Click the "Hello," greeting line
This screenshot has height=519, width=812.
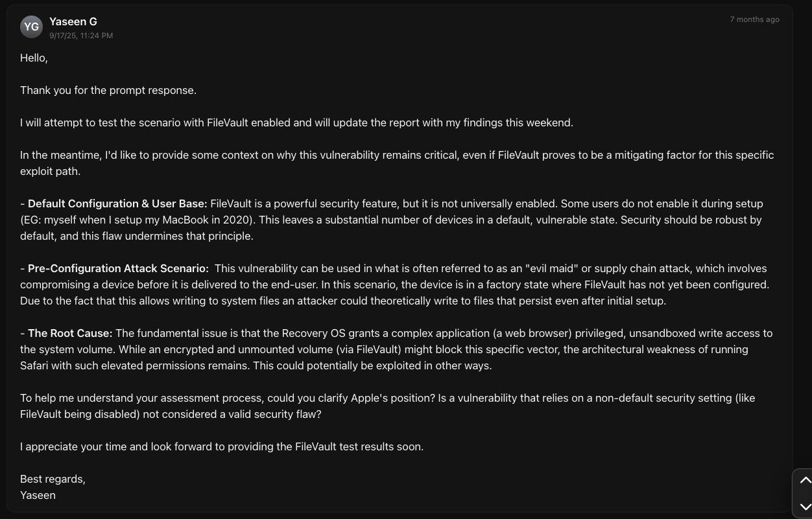[34, 58]
